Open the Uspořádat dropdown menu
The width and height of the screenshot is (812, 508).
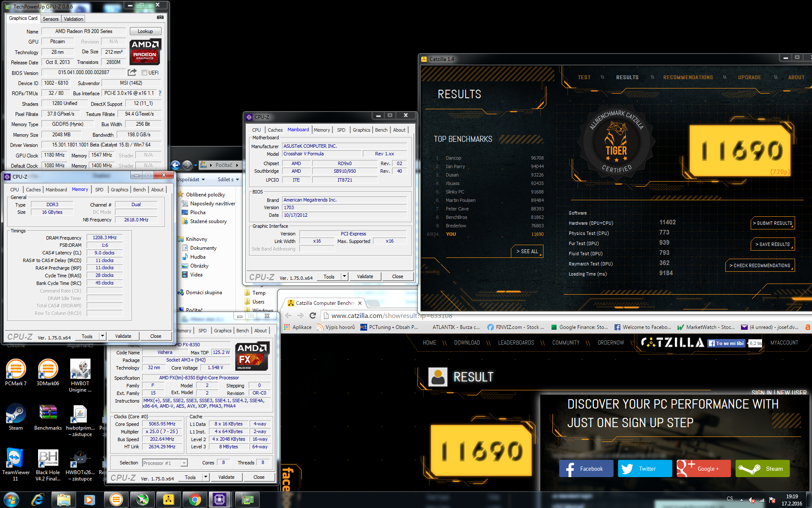tap(191, 179)
